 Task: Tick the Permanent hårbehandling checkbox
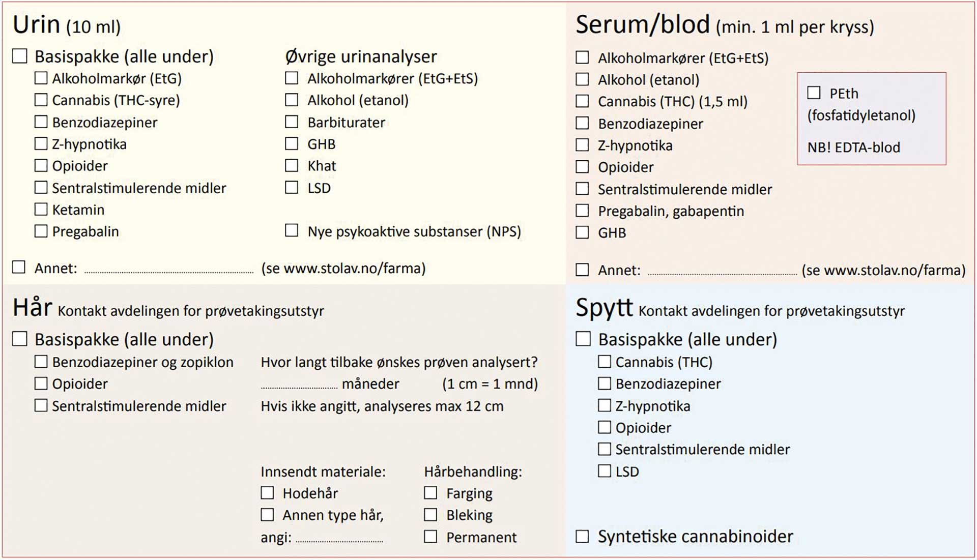pos(430,537)
